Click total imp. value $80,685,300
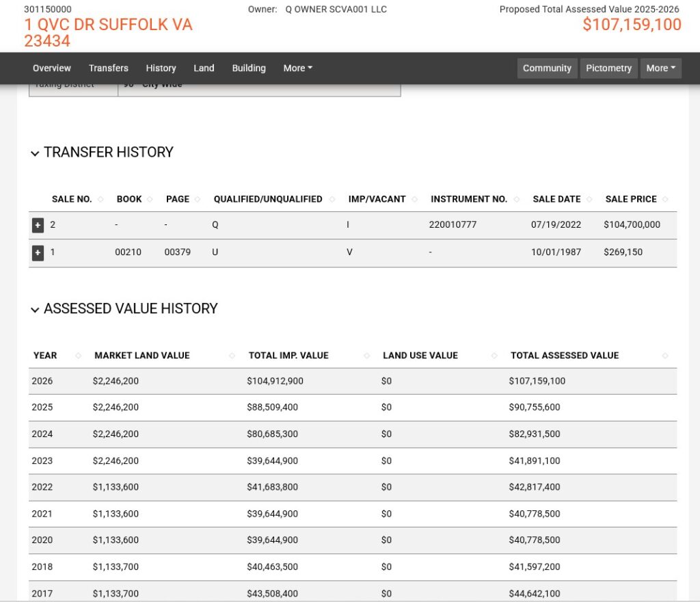The height and width of the screenshot is (602, 700). pos(272,434)
